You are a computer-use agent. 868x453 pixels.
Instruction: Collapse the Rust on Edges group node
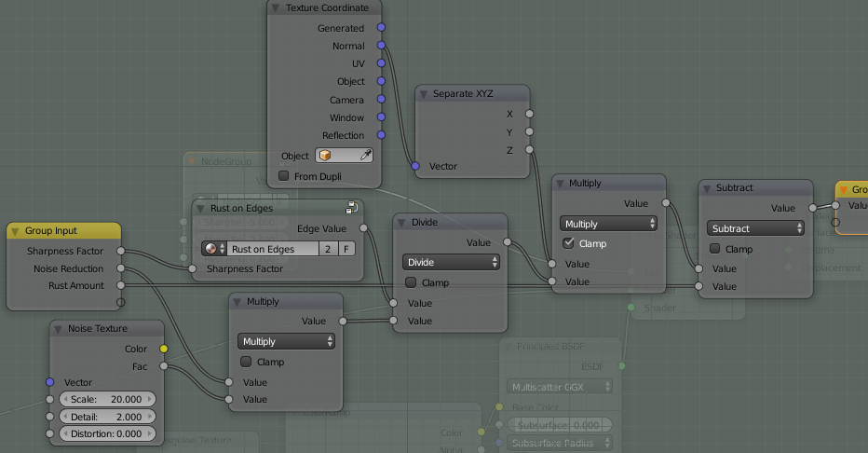pyautogui.click(x=200, y=209)
